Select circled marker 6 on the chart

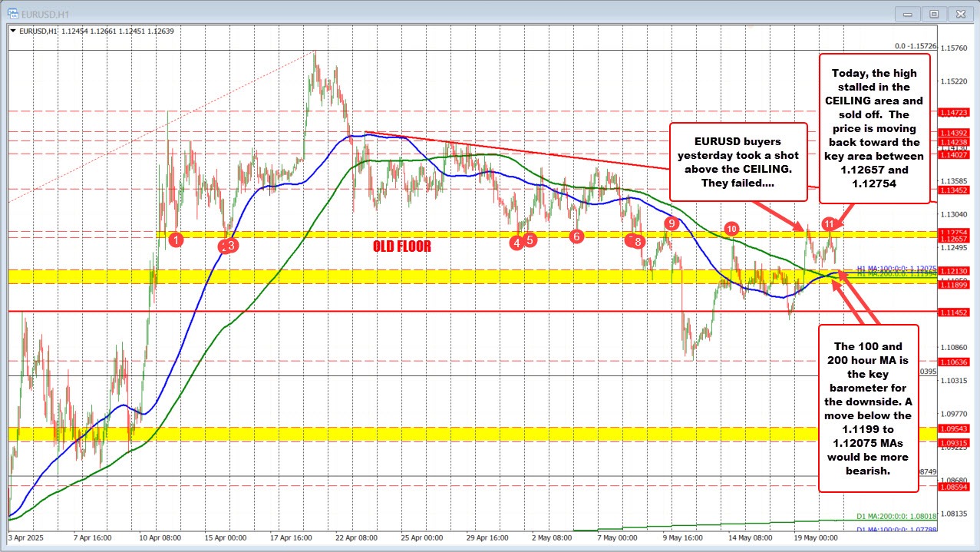tap(576, 236)
